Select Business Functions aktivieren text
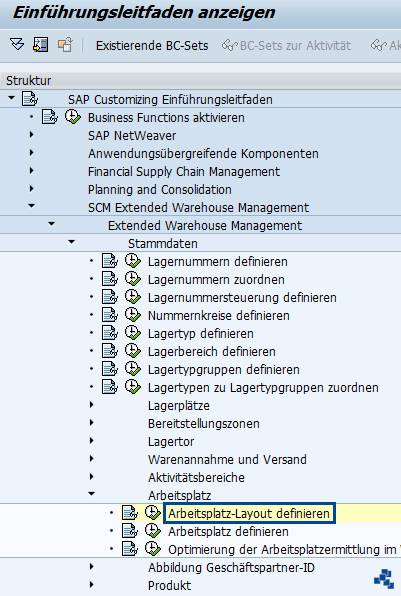This screenshot has height=596, width=401. (x=166, y=117)
